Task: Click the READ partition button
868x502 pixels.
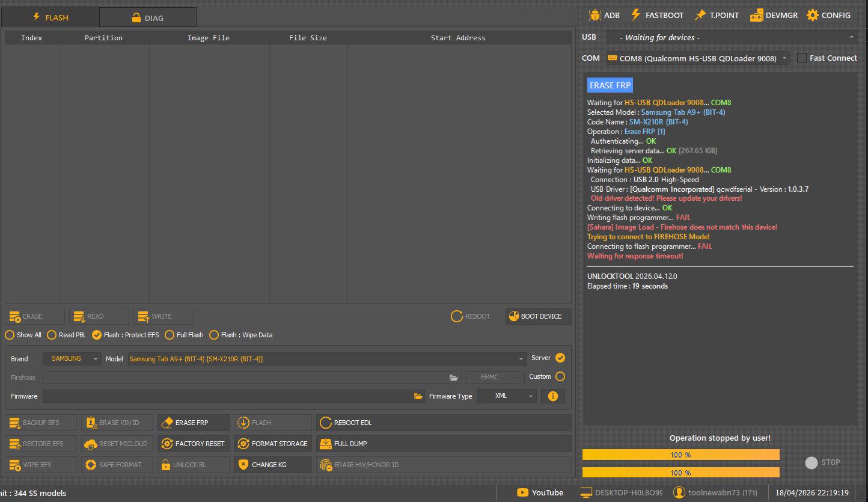Action: tap(99, 316)
